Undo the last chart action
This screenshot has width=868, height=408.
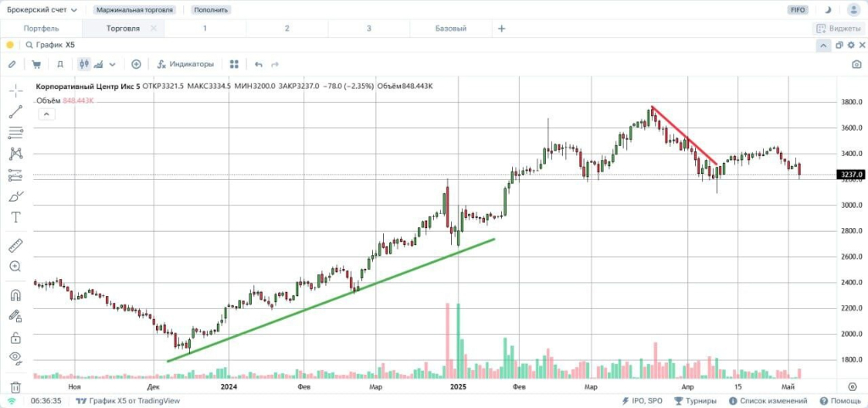(259, 64)
